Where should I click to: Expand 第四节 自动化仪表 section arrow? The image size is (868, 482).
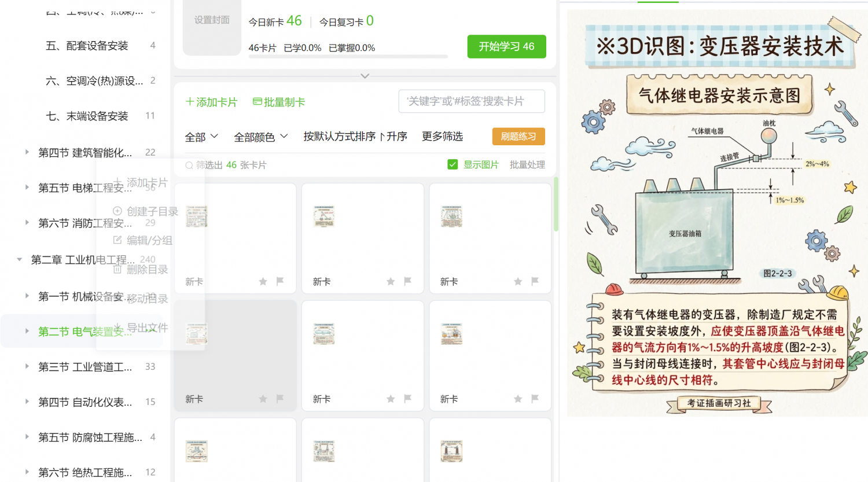click(x=27, y=402)
